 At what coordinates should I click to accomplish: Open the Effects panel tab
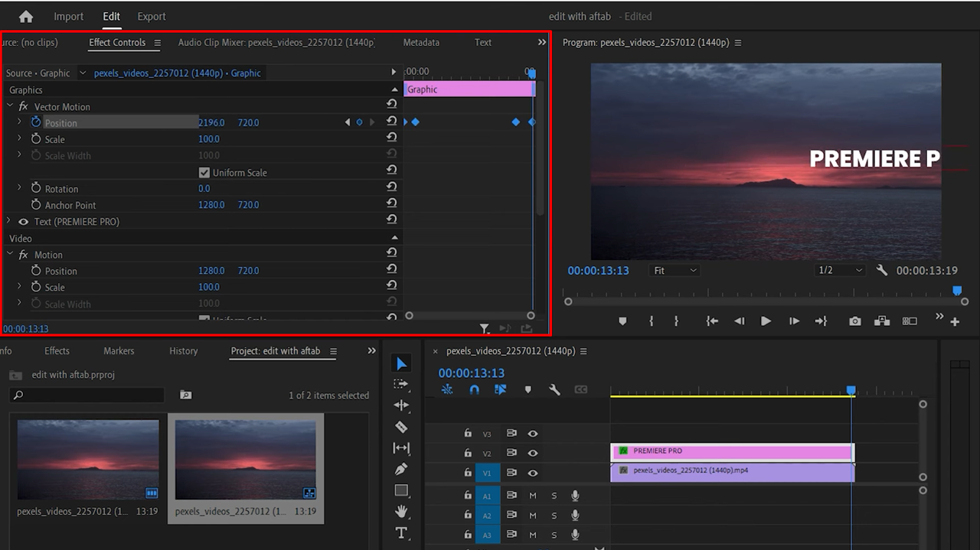pyautogui.click(x=57, y=350)
